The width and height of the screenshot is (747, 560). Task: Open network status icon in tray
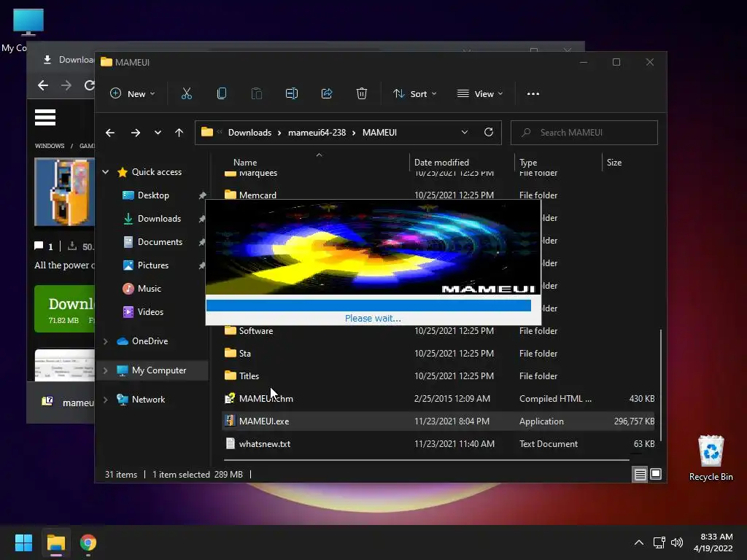(x=659, y=542)
